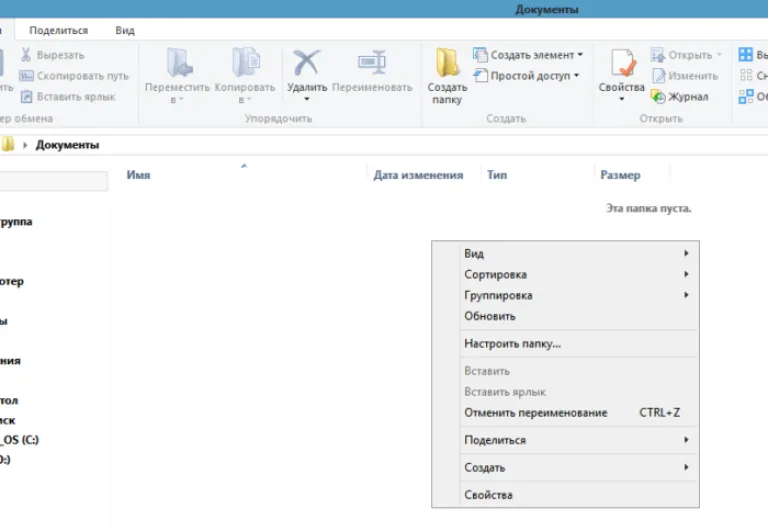768x531 pixels.
Task: Select _OS (C:) drive in navigation pane
Action: [20, 439]
